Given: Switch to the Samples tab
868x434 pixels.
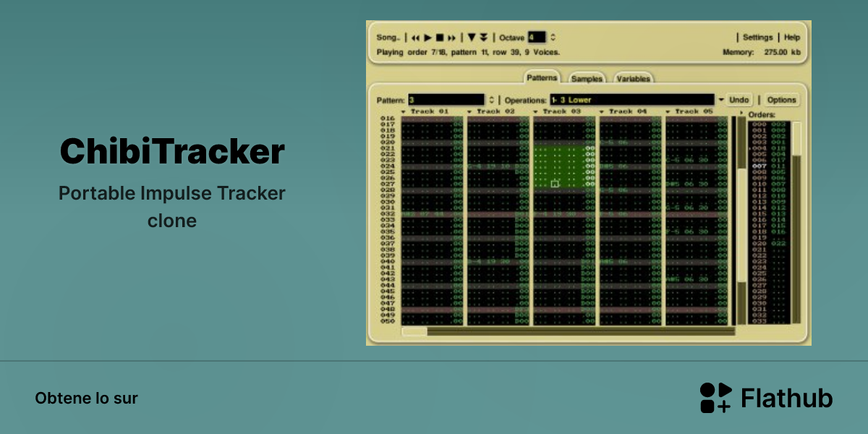Looking at the screenshot, I should pos(587,78).
